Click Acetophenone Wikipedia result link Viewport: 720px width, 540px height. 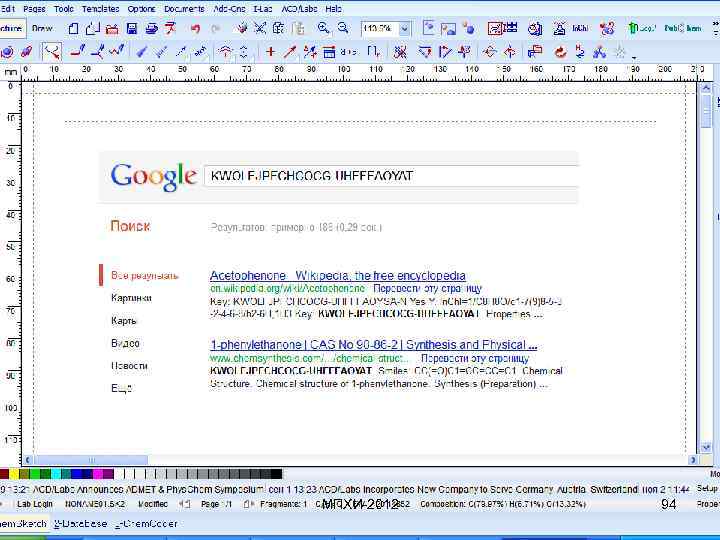(x=338, y=276)
